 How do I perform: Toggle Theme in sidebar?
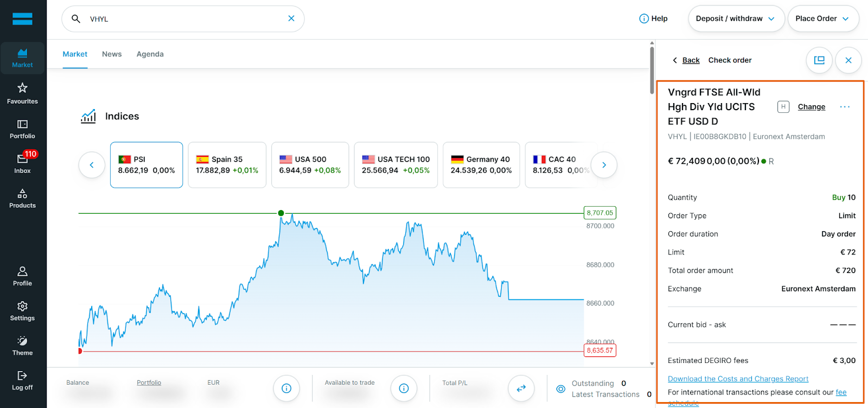[22, 346]
